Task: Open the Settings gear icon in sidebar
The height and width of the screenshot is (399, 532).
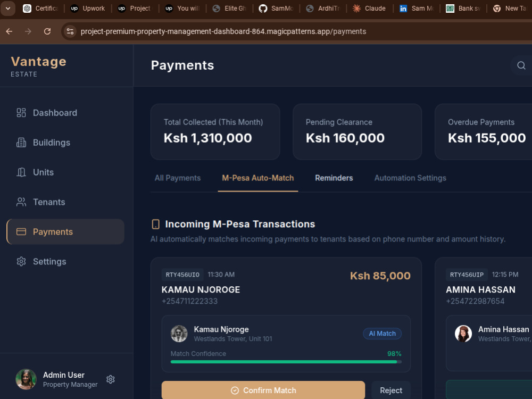Action: tap(21, 262)
